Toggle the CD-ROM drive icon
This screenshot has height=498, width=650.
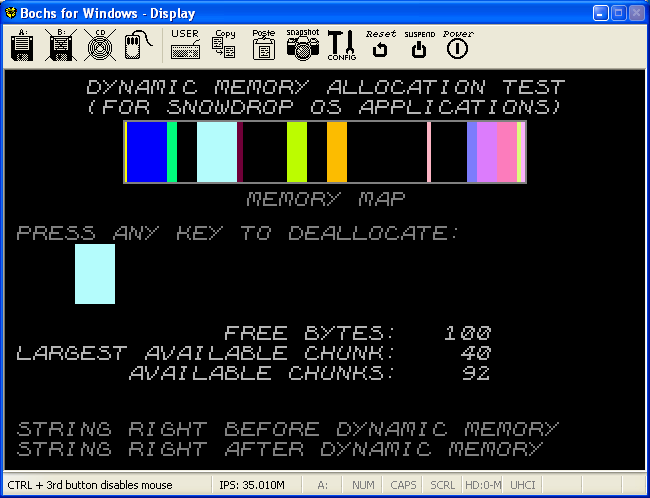click(100, 45)
